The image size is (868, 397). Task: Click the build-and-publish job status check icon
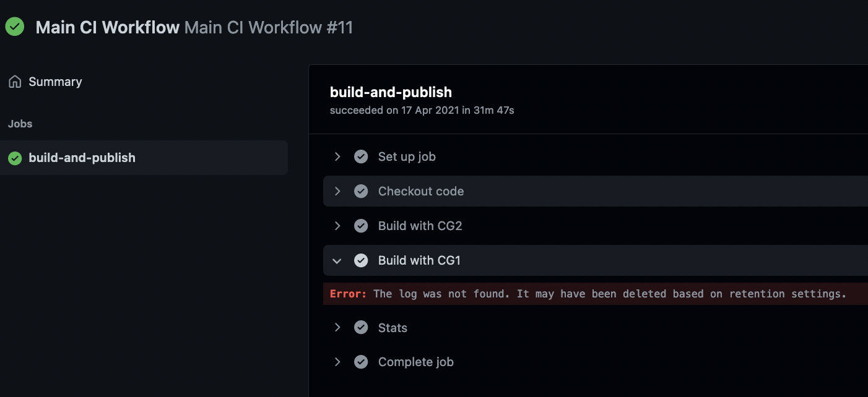pyautogui.click(x=14, y=158)
